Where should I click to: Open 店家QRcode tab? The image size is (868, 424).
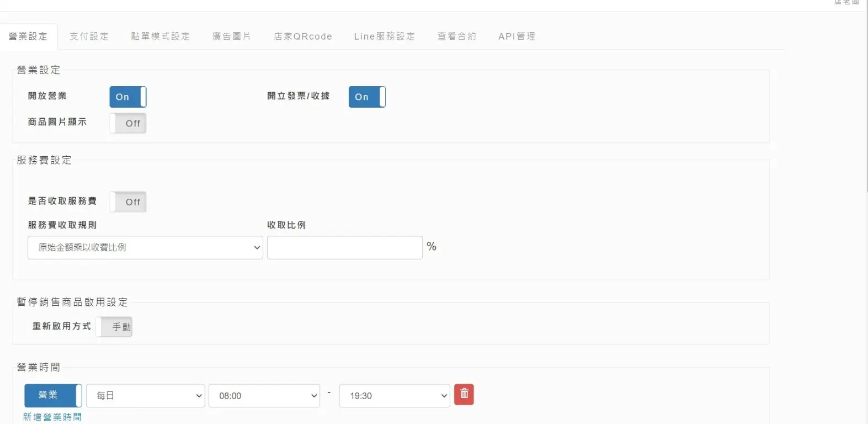tap(303, 36)
